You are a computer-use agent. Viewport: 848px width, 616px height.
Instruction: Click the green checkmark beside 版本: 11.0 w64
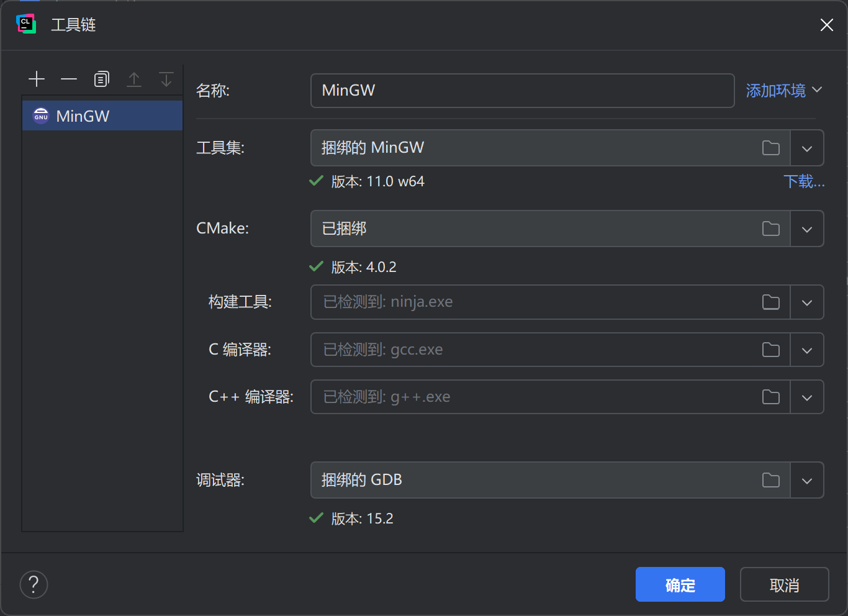(x=317, y=181)
